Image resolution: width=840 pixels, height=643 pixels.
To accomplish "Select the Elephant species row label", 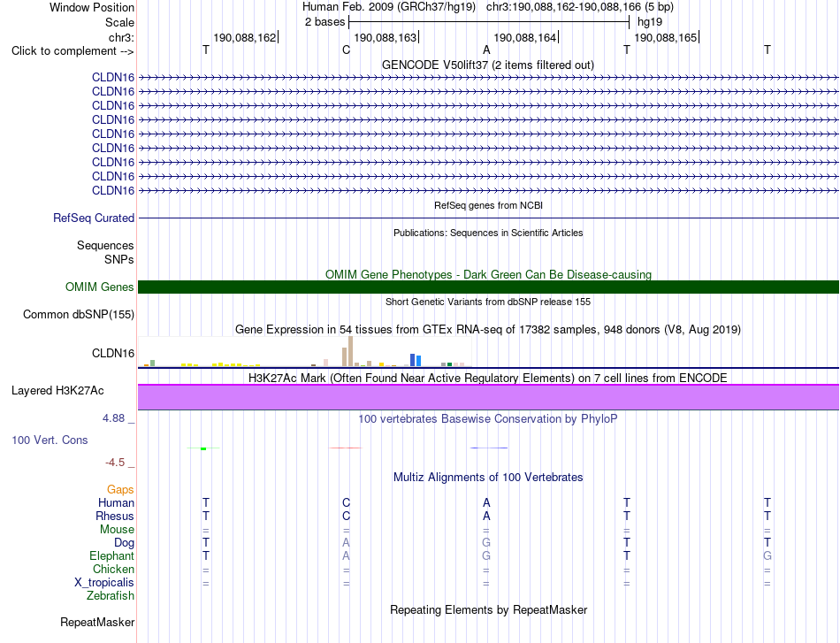I will click(x=111, y=555).
